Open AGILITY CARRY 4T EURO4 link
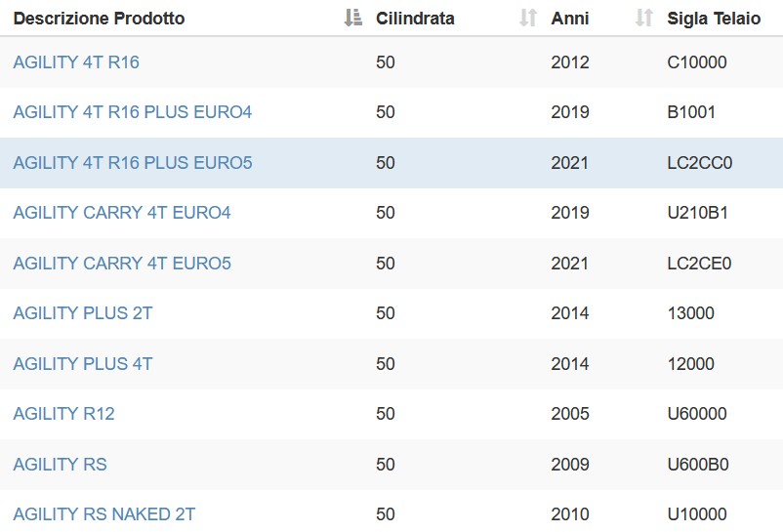 122,213
